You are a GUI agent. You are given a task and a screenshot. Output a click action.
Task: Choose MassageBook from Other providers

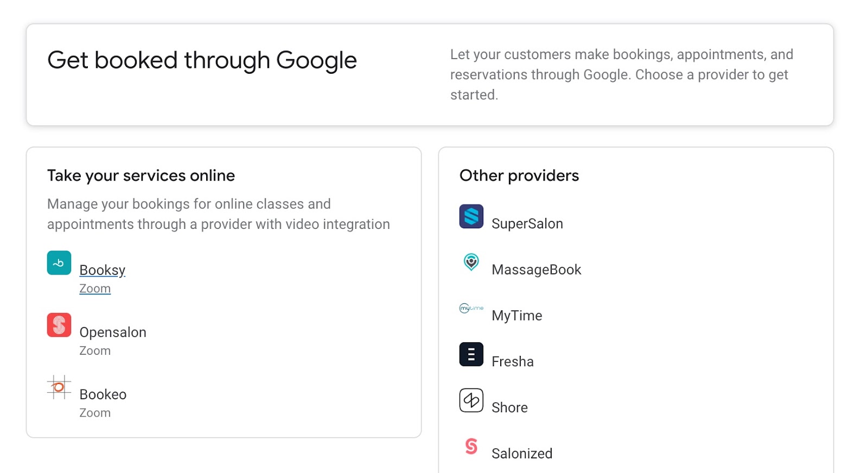pyautogui.click(x=537, y=270)
